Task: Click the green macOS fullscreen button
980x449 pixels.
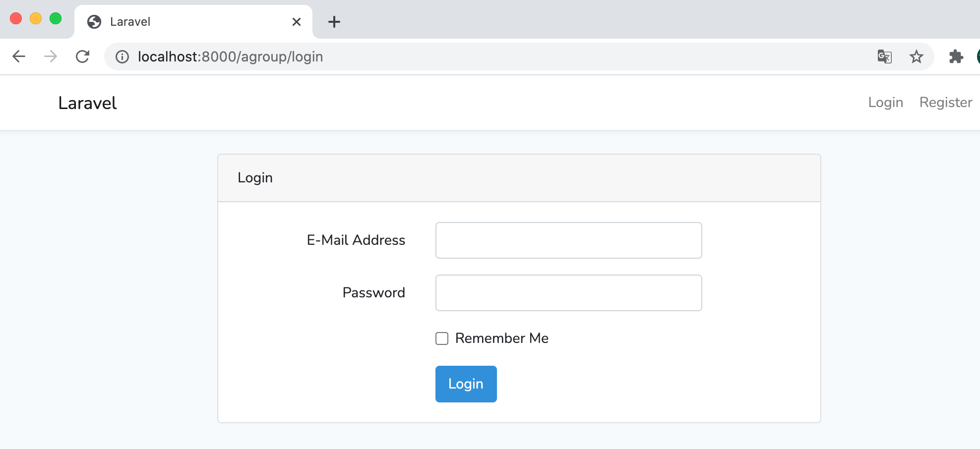Action: [56, 19]
